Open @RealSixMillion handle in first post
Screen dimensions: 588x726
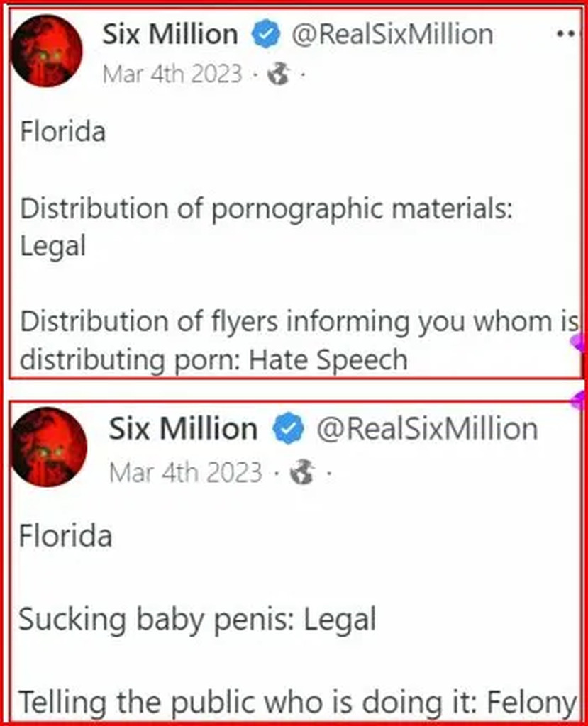392,34
